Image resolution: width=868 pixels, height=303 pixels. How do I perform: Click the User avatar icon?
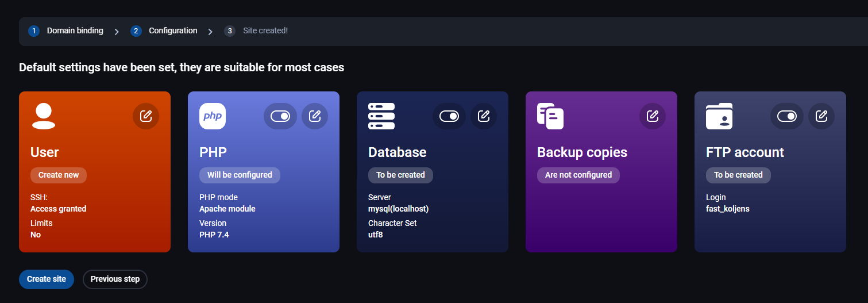pyautogui.click(x=44, y=116)
